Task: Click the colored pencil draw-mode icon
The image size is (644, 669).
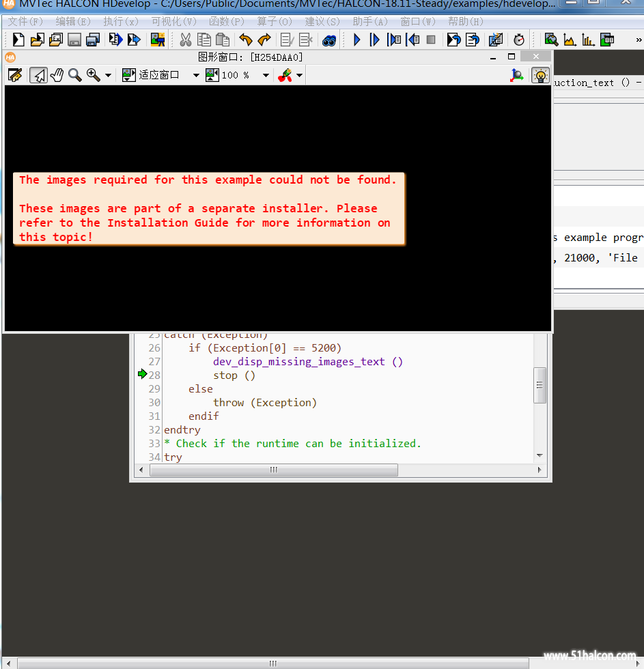Action: 285,75
